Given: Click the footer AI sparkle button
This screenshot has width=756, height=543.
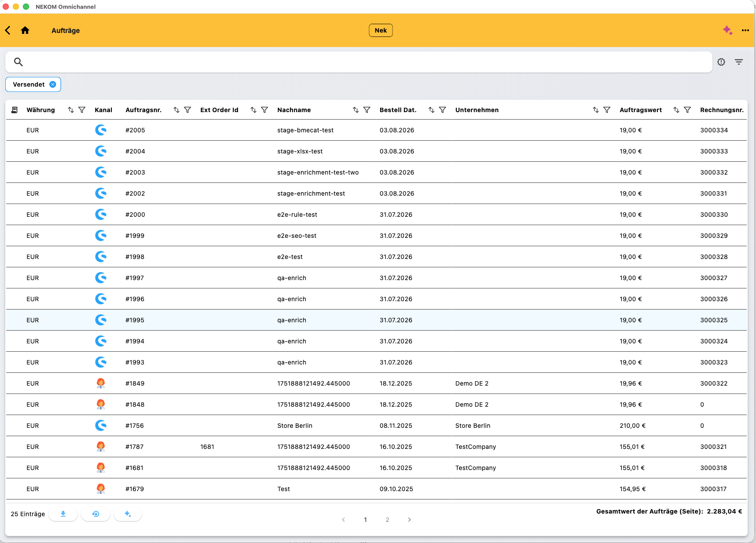Looking at the screenshot, I should pyautogui.click(x=128, y=514).
